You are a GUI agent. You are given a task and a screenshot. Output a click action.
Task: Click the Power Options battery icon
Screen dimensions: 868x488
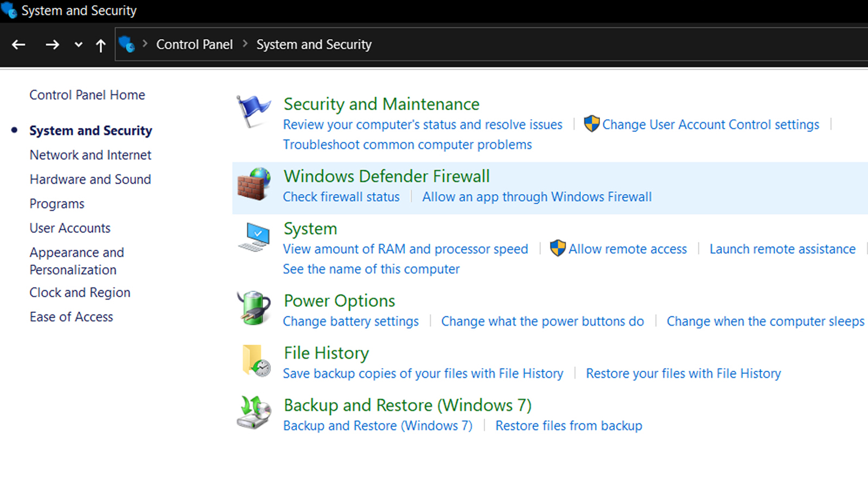[253, 308]
